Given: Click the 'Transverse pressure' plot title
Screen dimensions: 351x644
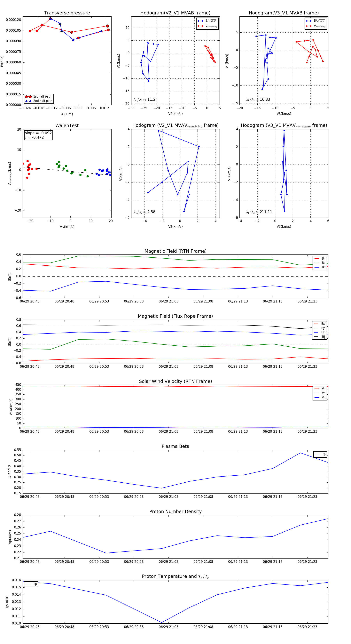Looking at the screenshot, I should tap(67, 13).
